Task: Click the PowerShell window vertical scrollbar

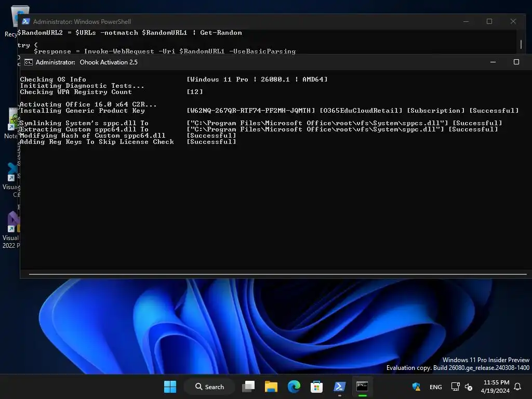Action: tap(521, 44)
